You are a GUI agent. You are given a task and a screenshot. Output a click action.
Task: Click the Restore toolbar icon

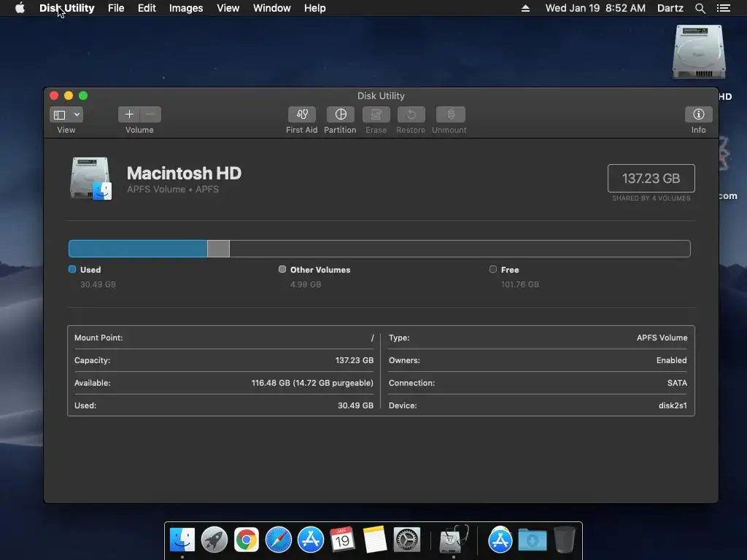411,114
